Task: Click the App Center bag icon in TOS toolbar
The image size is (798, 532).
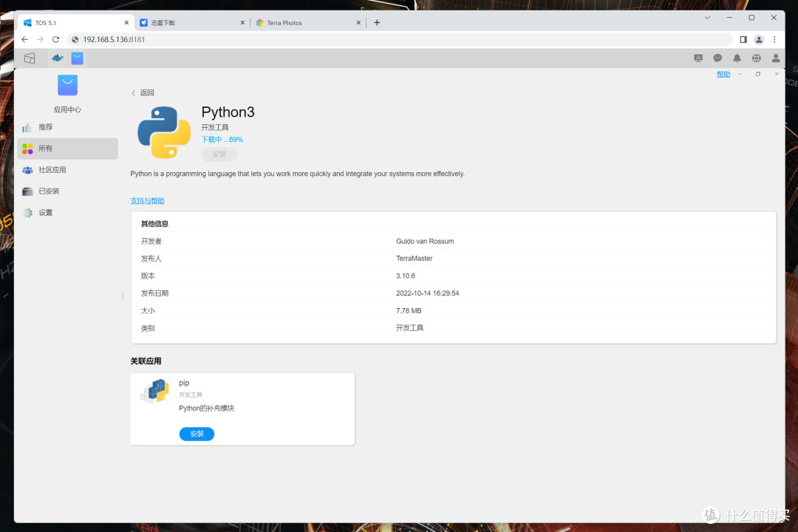Action: tap(78, 58)
